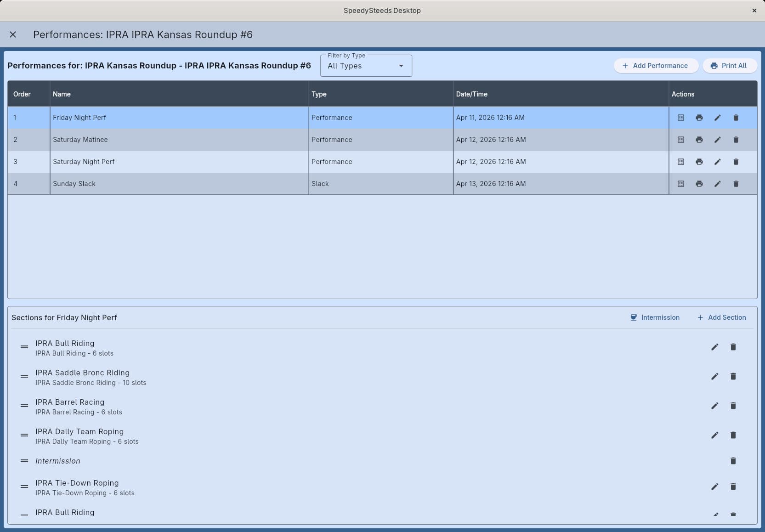765x532 pixels.
Task: Delete the IPRA Barrel Racing section
Action: pyautogui.click(x=733, y=406)
